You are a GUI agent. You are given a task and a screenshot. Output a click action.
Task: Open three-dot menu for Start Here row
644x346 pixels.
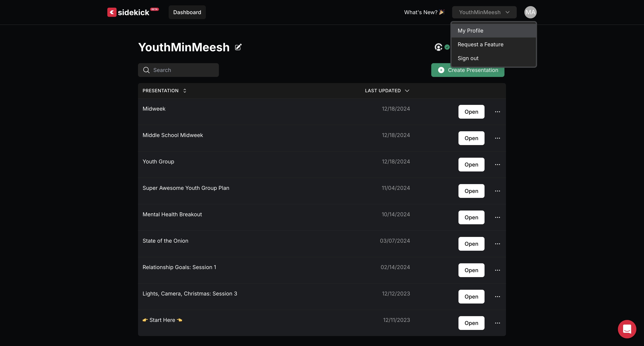coord(497,323)
